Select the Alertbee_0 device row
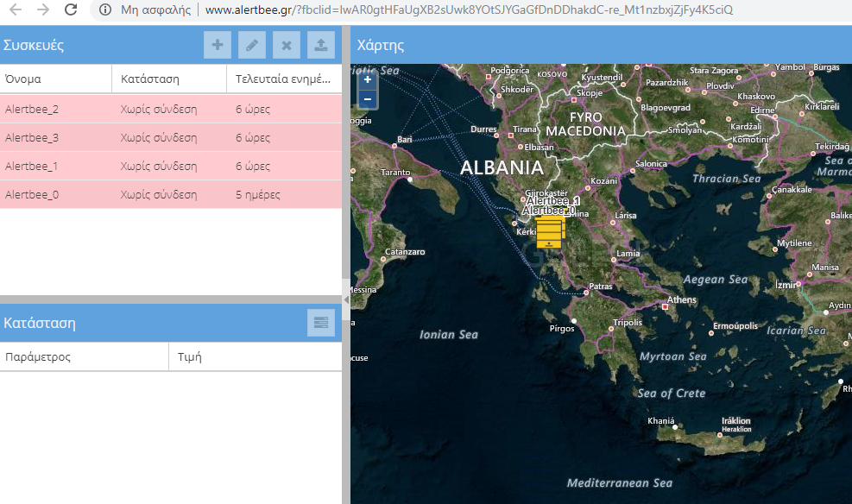 171,194
